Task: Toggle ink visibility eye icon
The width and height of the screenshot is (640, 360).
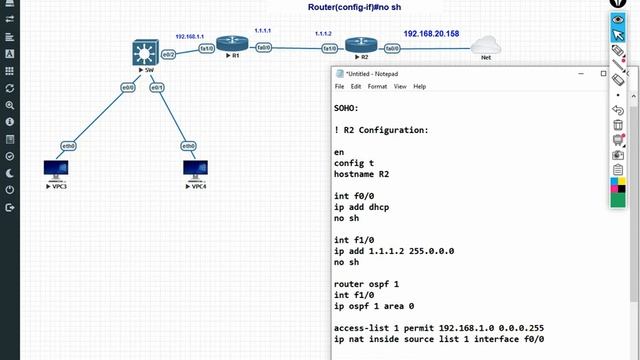Action: [x=618, y=20]
